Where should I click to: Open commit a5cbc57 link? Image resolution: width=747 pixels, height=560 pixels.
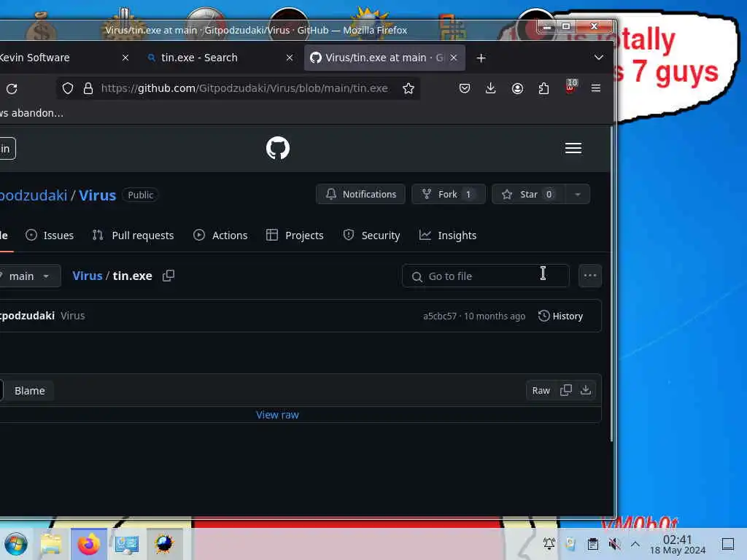pos(440,316)
